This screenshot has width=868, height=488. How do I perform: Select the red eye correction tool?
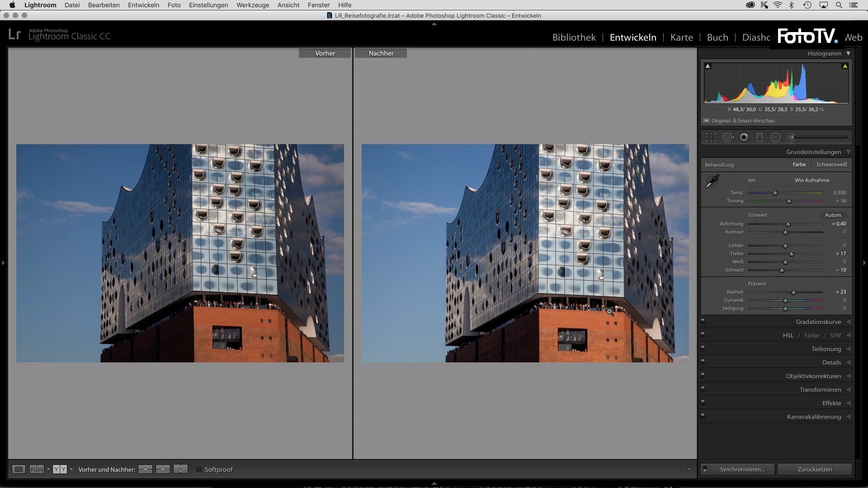[744, 137]
